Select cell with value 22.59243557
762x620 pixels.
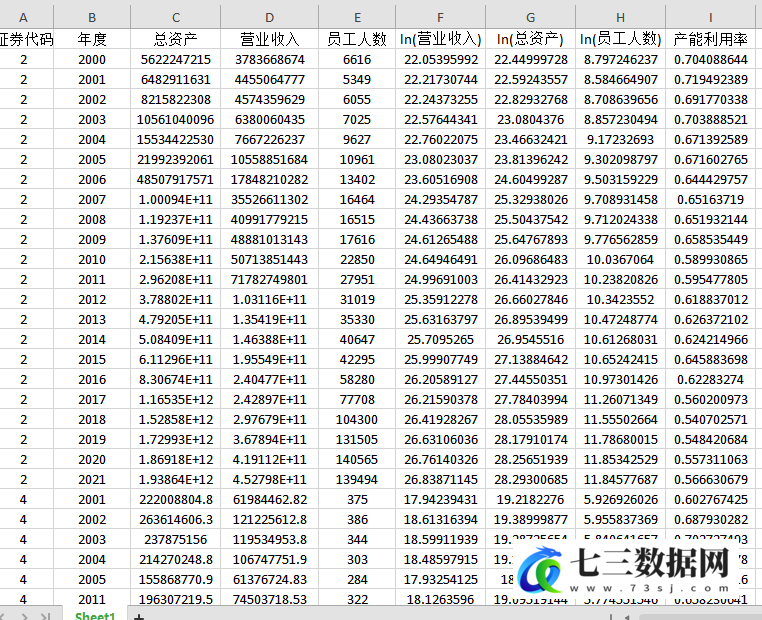click(x=531, y=79)
